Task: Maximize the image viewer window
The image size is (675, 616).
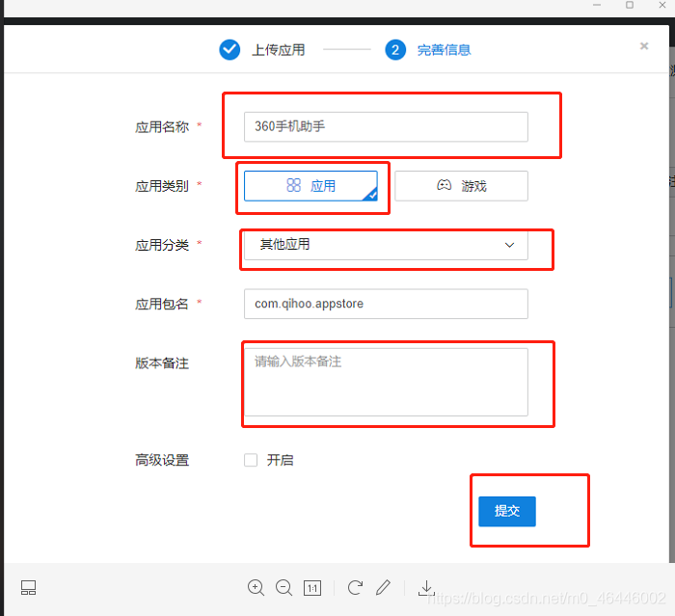Action: 630,5
